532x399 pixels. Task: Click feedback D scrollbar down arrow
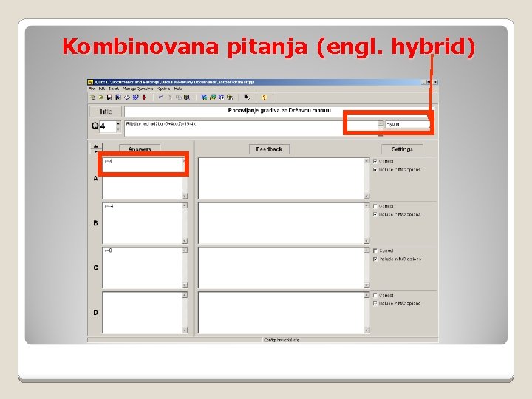point(366,330)
